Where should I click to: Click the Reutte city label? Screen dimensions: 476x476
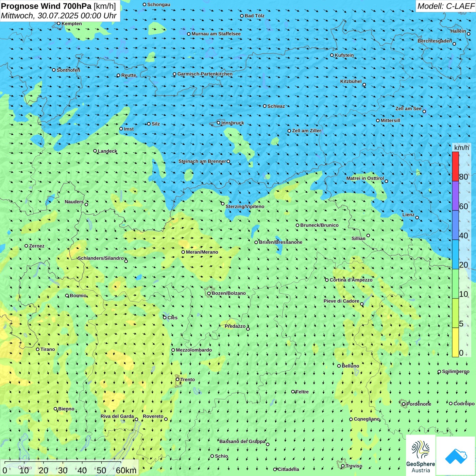click(x=129, y=75)
